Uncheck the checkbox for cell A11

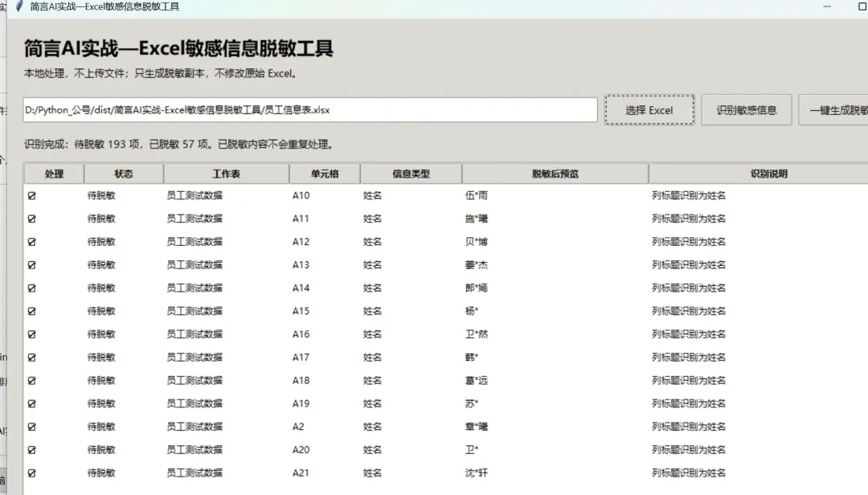31,219
